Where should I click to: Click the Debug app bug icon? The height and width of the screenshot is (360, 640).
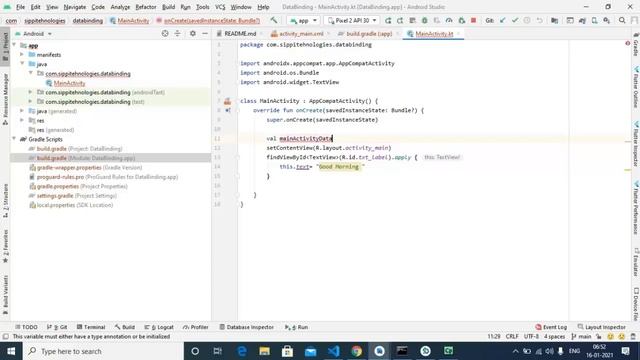click(424, 20)
